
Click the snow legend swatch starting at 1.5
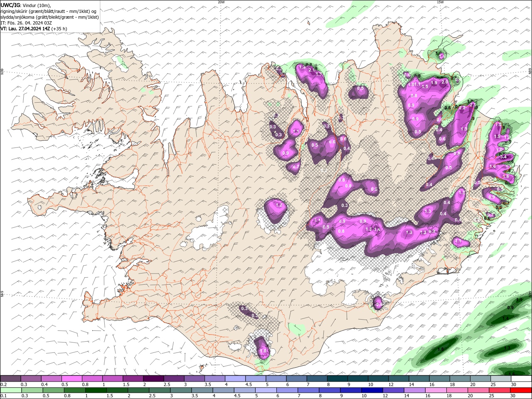point(133,379)
